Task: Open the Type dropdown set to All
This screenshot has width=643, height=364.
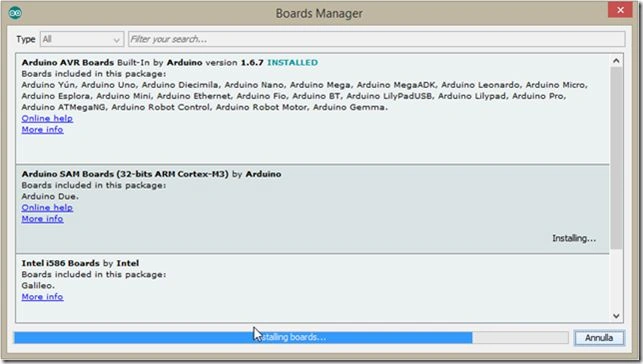Action: click(82, 39)
